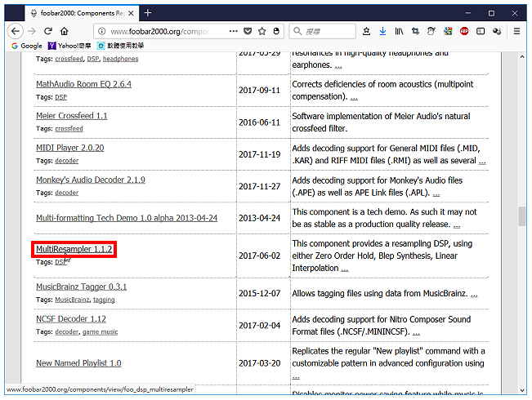Open the third bookmark with blue icon
This screenshot has height=400, width=532.
(120, 46)
